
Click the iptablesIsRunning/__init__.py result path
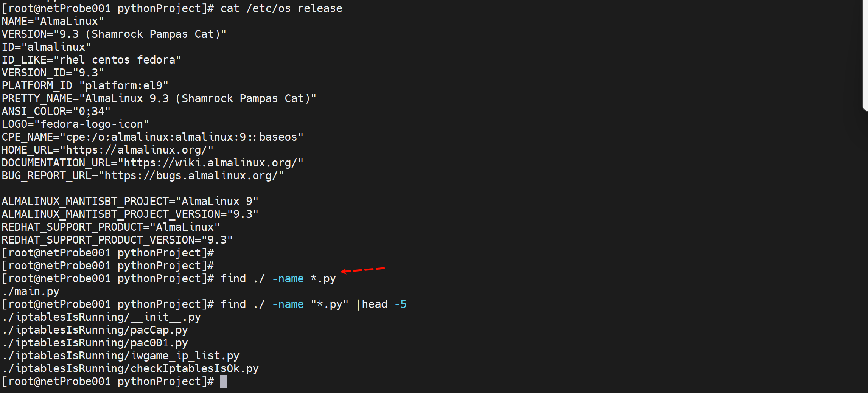coord(101,317)
